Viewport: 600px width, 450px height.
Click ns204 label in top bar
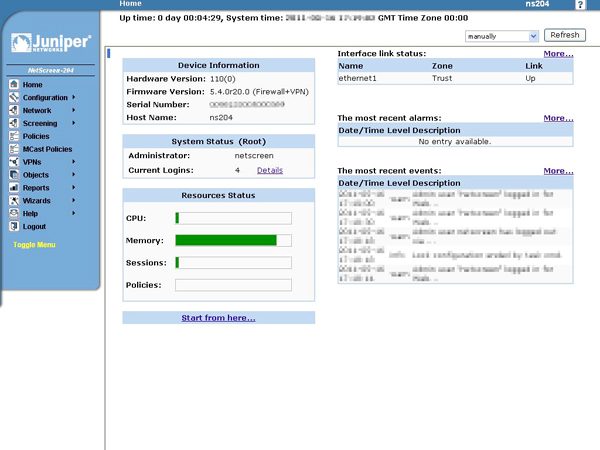[537, 4]
